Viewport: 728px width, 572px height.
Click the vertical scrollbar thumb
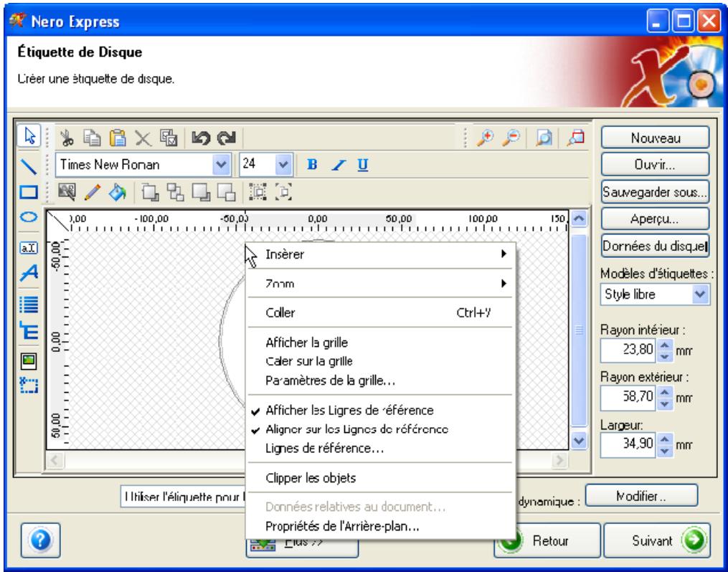579,330
